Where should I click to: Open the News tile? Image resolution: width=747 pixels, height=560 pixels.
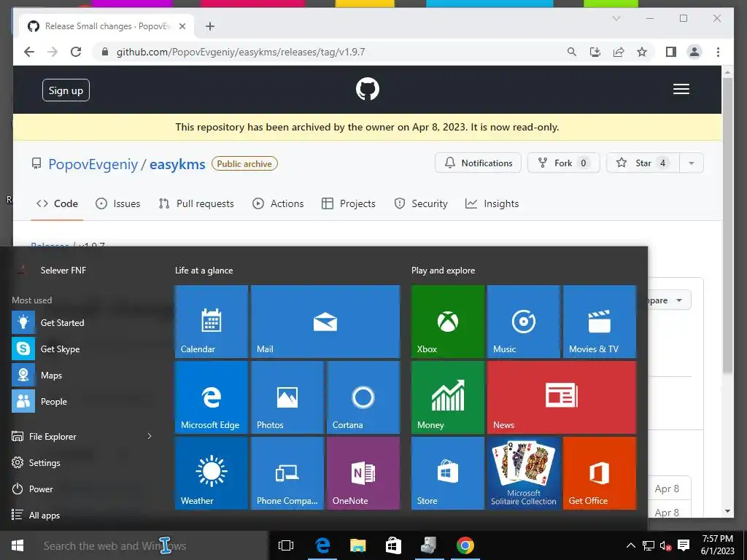[562, 397]
